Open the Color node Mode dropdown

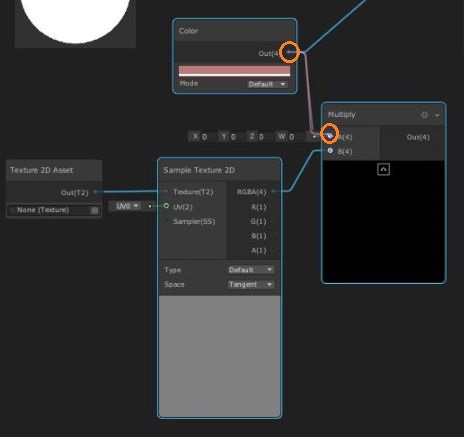pos(267,84)
